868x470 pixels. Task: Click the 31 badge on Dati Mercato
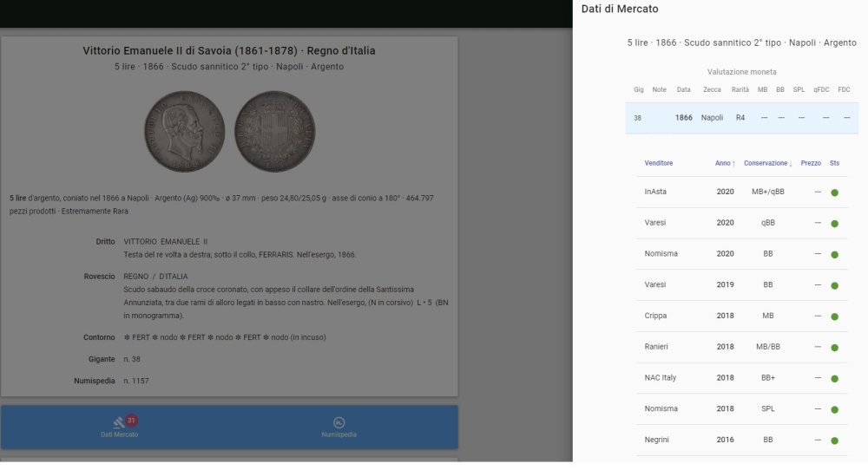pos(131,420)
